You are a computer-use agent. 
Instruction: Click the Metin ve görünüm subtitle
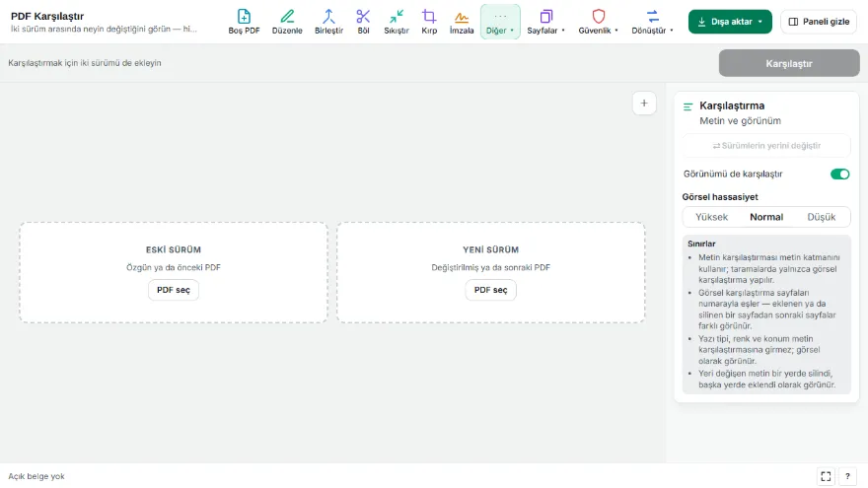740,120
